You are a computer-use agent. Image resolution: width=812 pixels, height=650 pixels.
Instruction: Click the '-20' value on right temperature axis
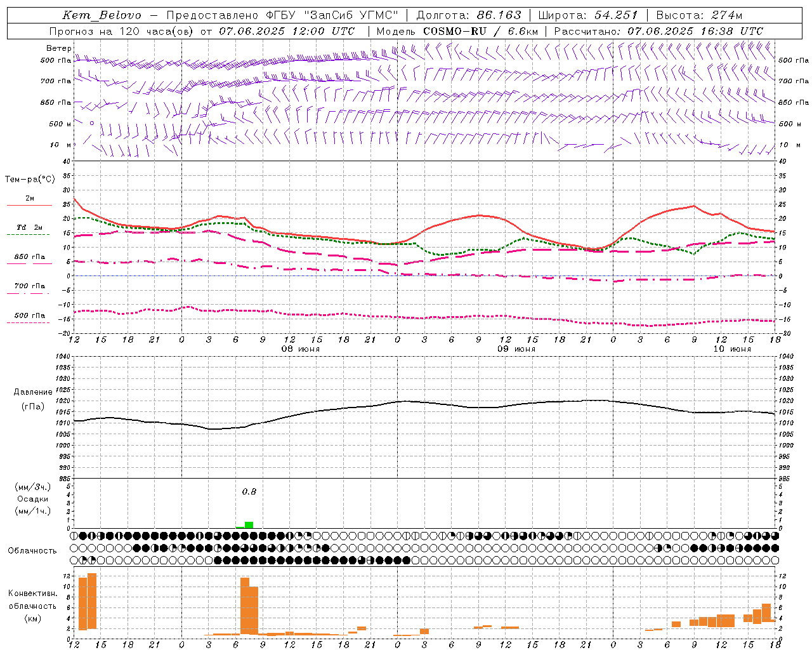click(785, 333)
